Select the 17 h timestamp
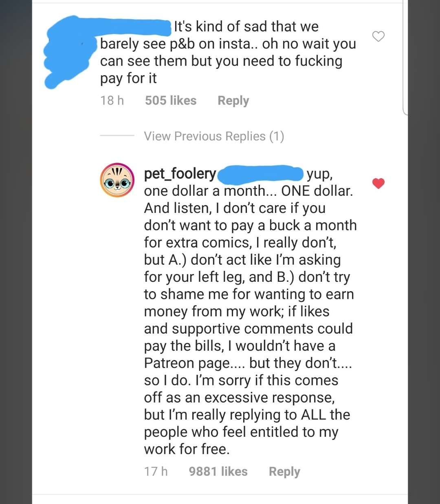Screen dimensions: 440x504 156,471
